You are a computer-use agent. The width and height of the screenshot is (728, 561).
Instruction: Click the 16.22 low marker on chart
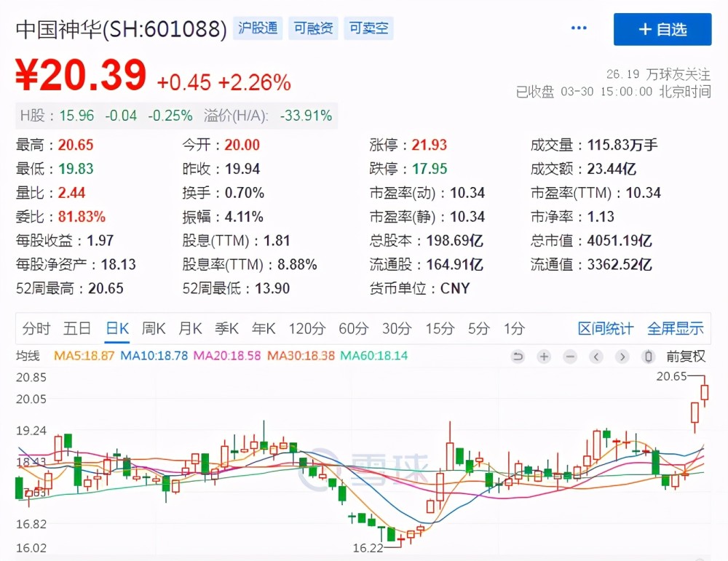point(368,548)
